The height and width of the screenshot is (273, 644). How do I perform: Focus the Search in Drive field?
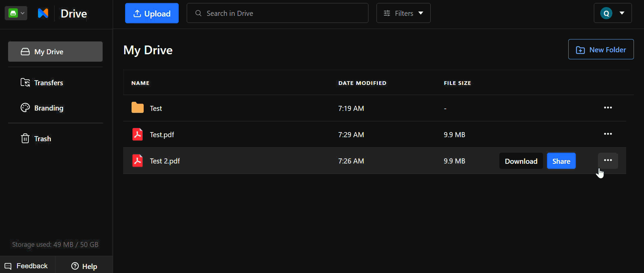point(277,13)
